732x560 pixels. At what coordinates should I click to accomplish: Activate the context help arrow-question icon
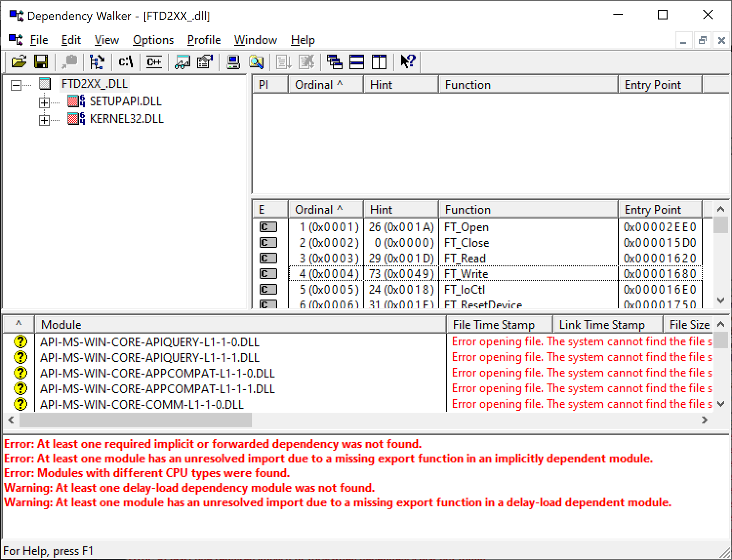tap(408, 62)
